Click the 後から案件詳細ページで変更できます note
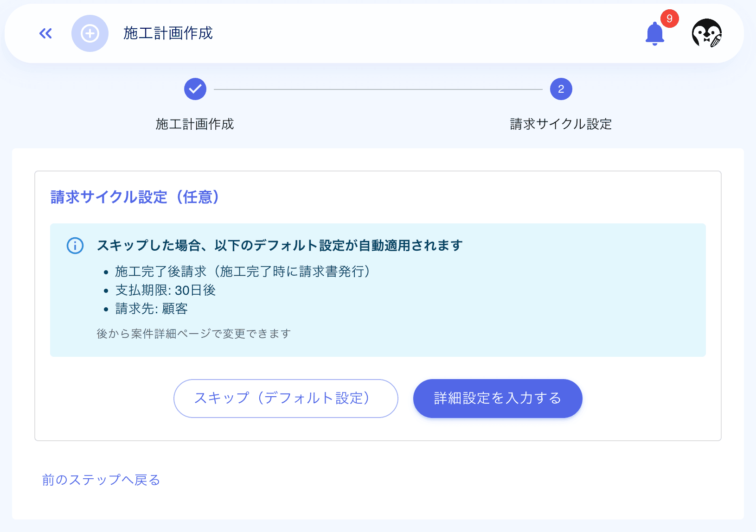 pyautogui.click(x=192, y=333)
